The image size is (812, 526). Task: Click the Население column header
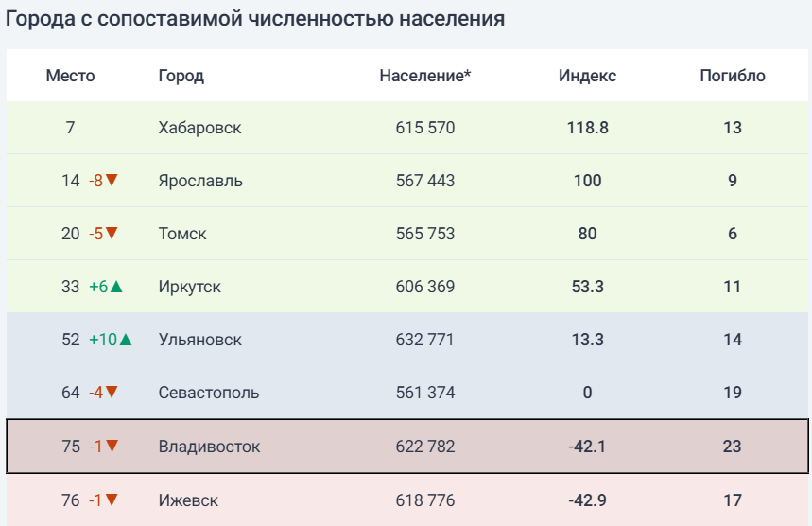coord(425,76)
